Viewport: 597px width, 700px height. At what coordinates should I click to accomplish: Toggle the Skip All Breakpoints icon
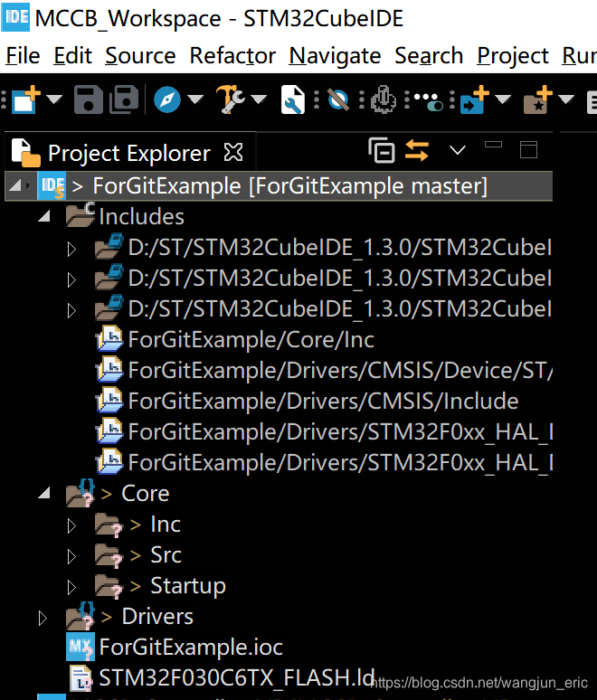(x=338, y=99)
